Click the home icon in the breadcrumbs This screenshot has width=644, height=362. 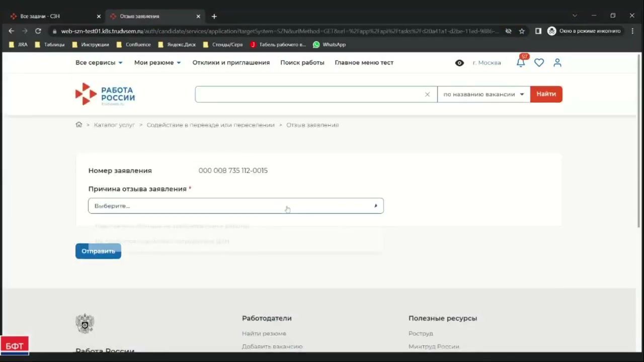point(78,125)
